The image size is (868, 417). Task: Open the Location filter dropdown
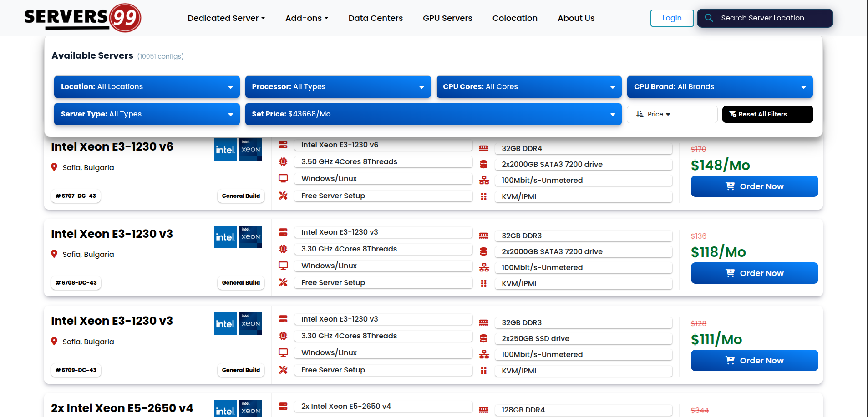pyautogui.click(x=147, y=87)
